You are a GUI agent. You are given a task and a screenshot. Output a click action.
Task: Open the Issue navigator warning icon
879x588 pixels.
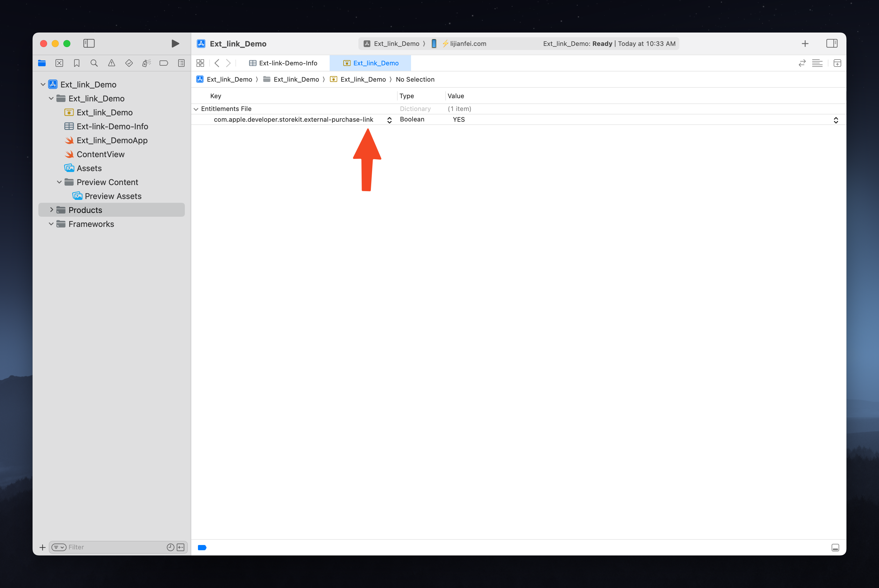[x=111, y=63]
